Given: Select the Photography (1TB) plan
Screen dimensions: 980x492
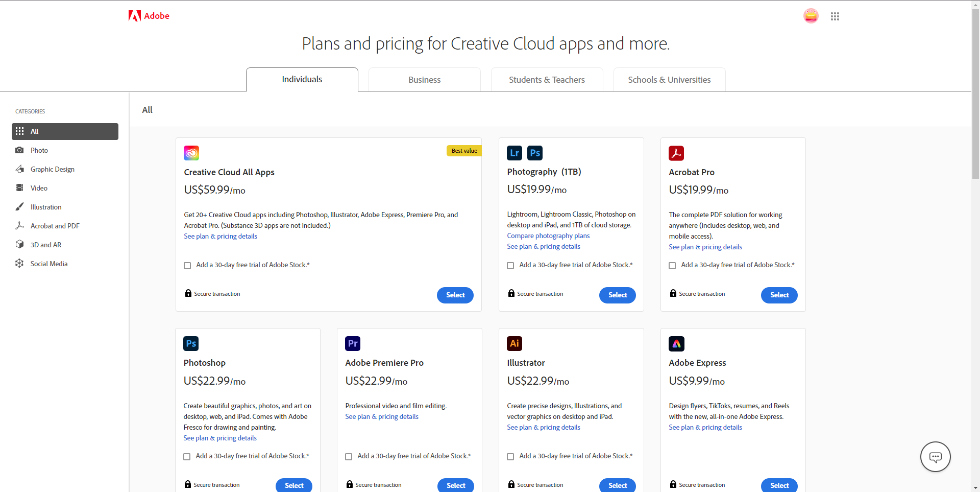Looking at the screenshot, I should [618, 295].
